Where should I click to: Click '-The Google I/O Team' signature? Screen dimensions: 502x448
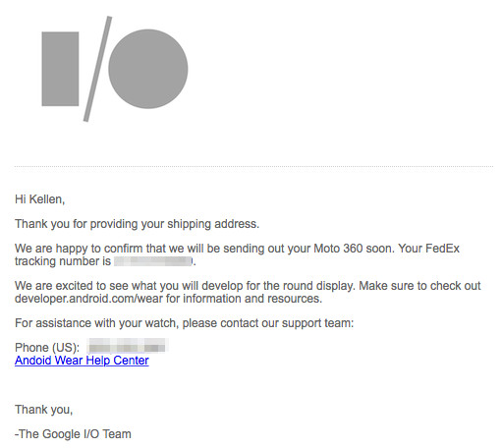point(73,434)
